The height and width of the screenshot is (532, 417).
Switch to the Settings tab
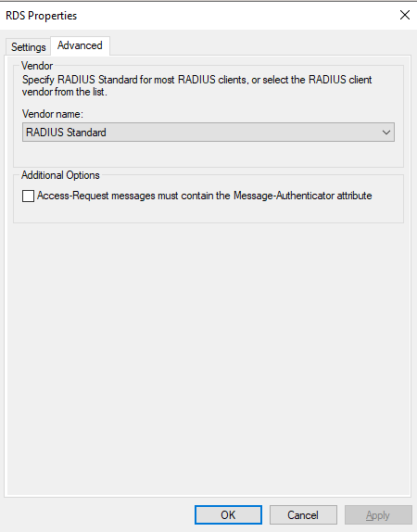28,47
